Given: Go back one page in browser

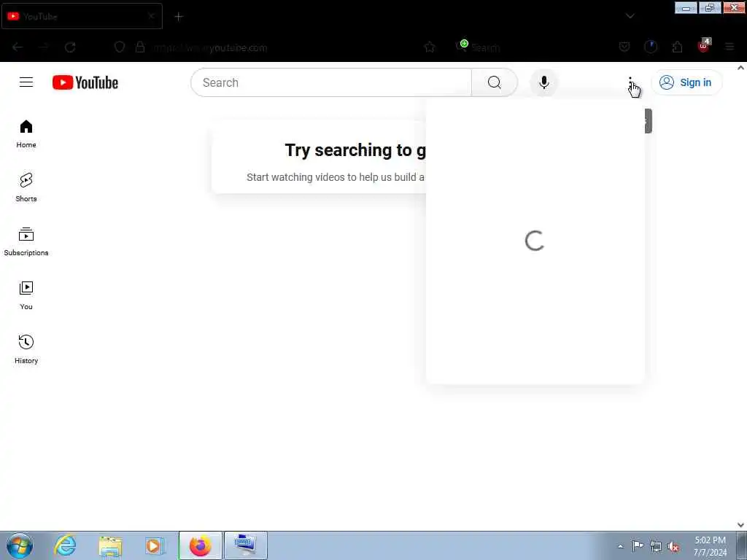Looking at the screenshot, I should [18, 47].
